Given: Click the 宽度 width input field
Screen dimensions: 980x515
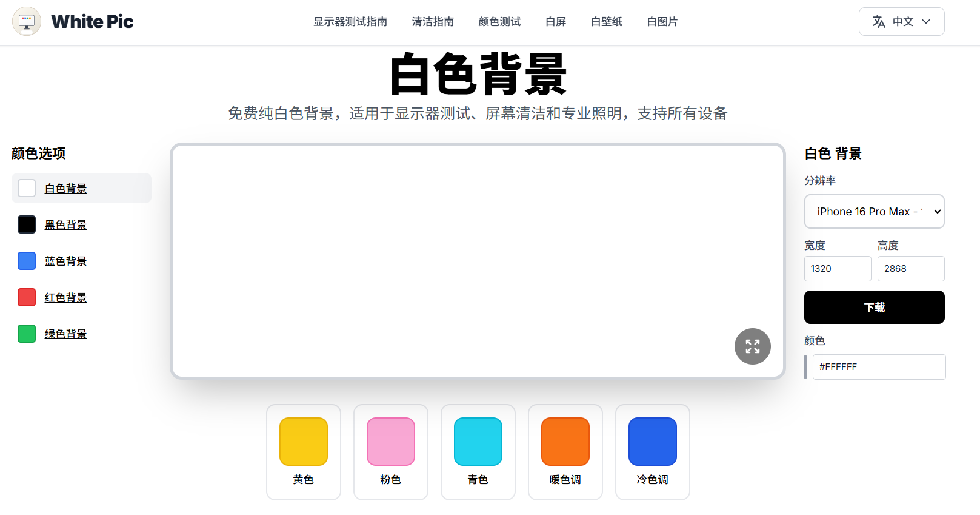Looking at the screenshot, I should click(x=837, y=269).
